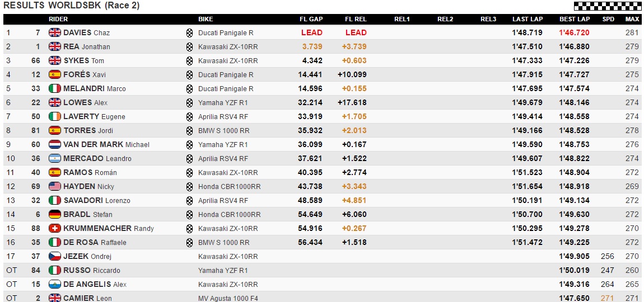This screenshot has width=644, height=302.
Task: Click the Spanish flag beside Forés
Action: point(55,74)
